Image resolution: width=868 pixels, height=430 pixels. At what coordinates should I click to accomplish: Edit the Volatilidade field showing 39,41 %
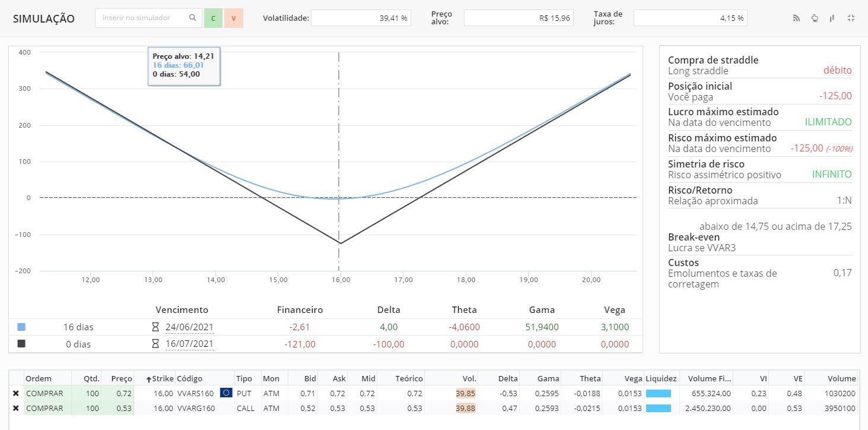pos(361,18)
